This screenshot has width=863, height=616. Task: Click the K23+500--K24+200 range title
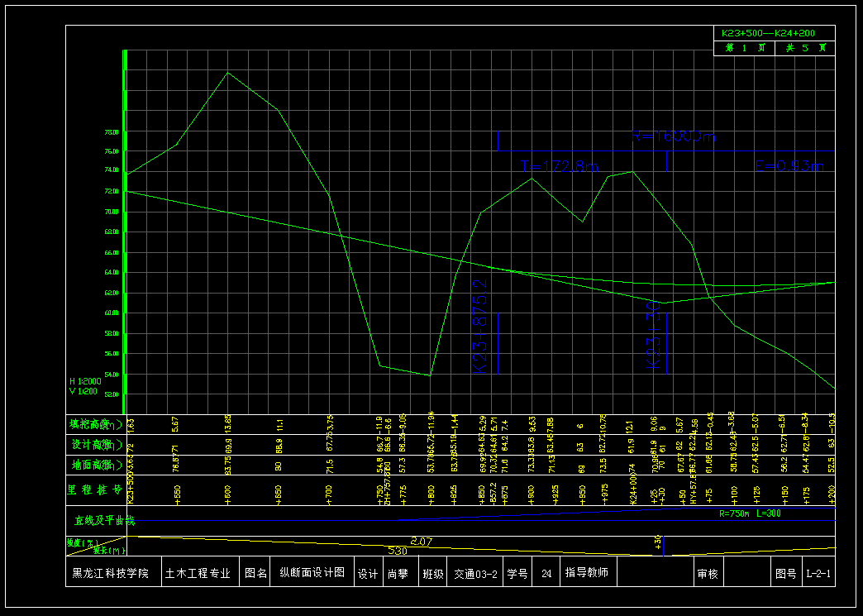click(768, 33)
